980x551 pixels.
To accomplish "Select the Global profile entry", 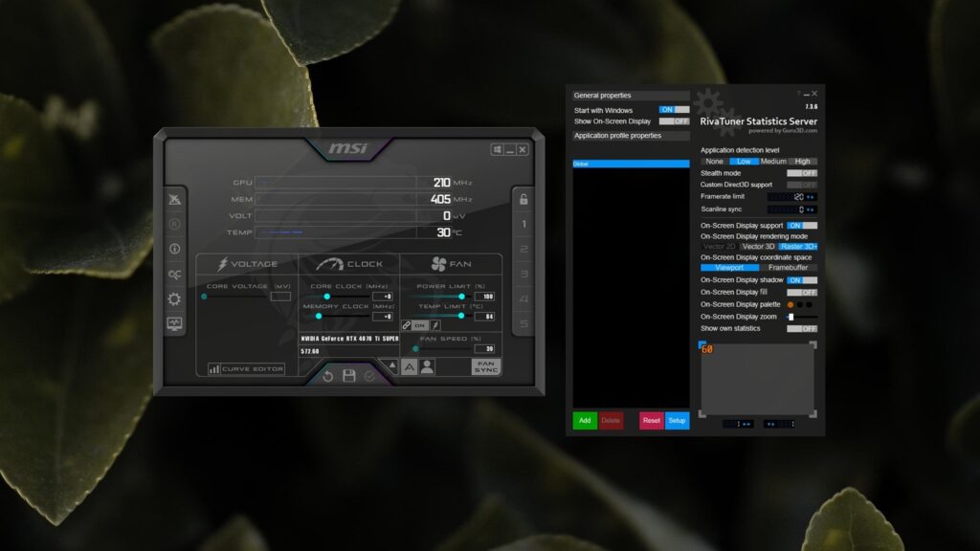I will 632,164.
